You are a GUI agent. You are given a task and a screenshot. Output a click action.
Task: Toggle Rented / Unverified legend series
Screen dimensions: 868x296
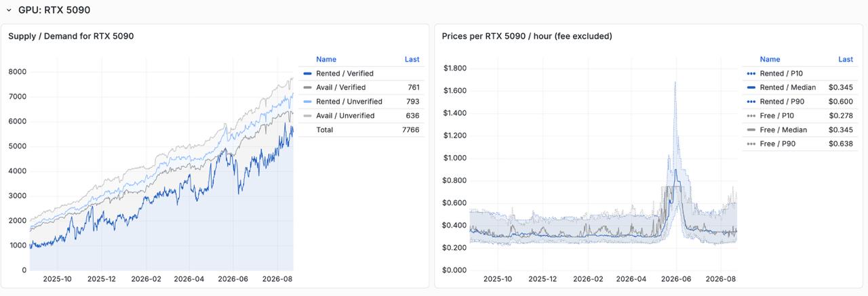(x=349, y=102)
